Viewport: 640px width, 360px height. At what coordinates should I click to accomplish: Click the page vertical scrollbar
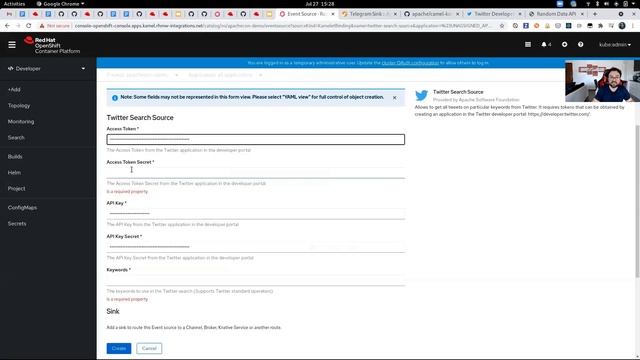click(x=637, y=202)
